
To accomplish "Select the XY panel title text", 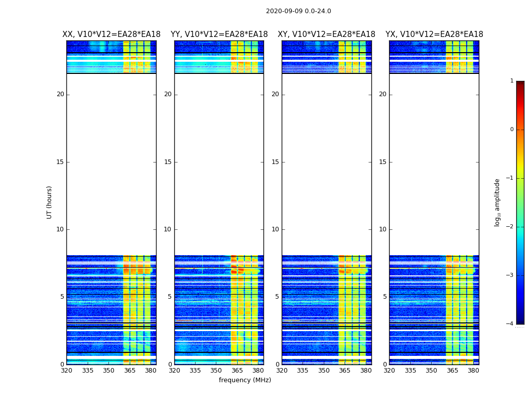I will click(x=326, y=34).
